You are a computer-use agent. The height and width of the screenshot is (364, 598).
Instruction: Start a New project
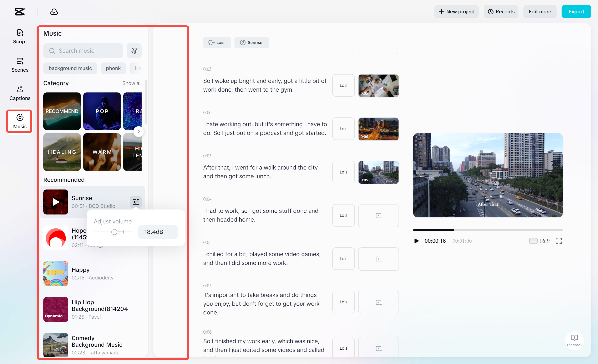(456, 11)
